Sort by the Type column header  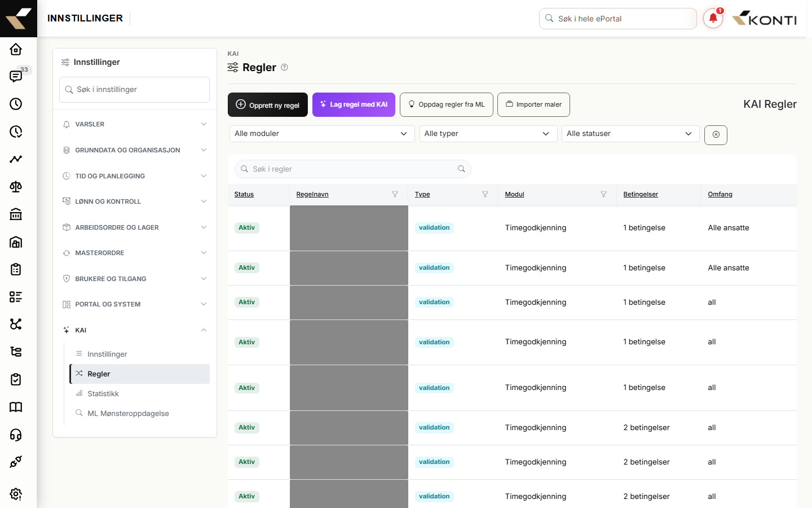(x=422, y=194)
